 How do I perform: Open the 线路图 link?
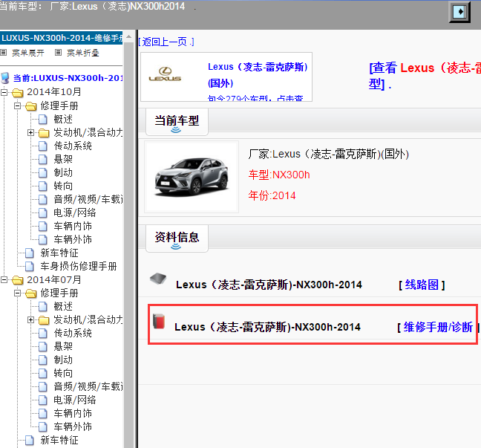(422, 285)
